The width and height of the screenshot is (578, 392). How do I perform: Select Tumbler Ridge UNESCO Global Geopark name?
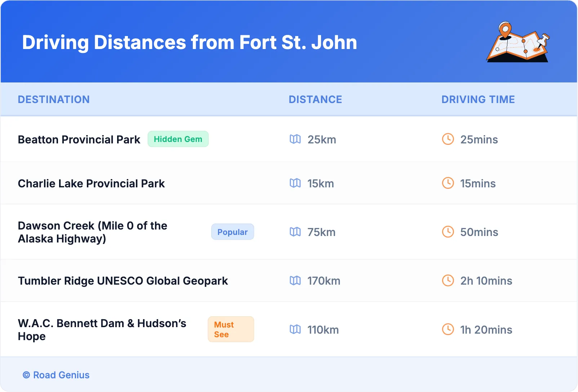coord(123,281)
